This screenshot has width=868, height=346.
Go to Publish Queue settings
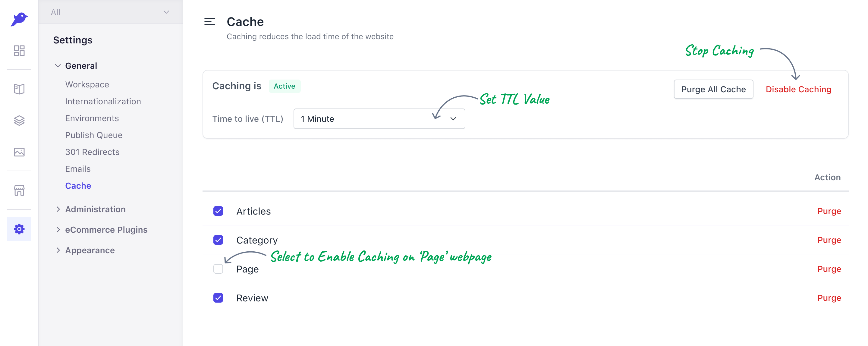click(x=94, y=135)
